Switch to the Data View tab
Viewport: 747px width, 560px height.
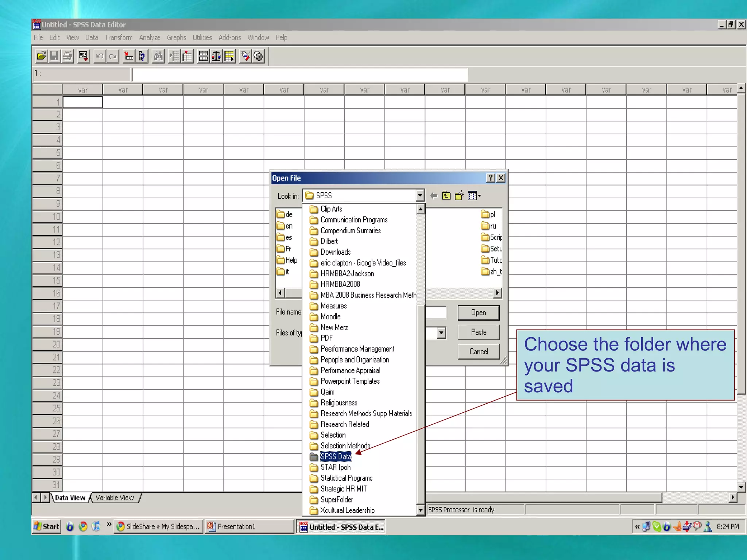pos(70,498)
